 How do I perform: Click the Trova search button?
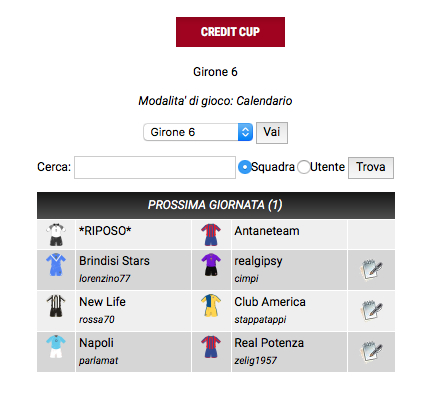click(x=371, y=167)
